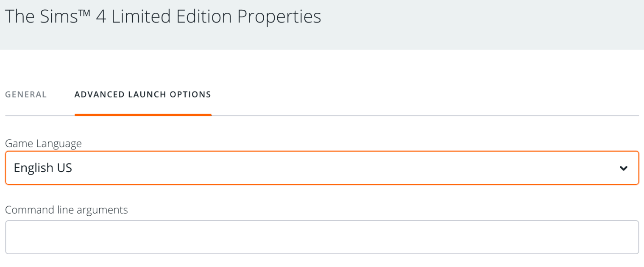Click the down arrow icon beside English US
This screenshot has width=644, height=267.
point(623,168)
